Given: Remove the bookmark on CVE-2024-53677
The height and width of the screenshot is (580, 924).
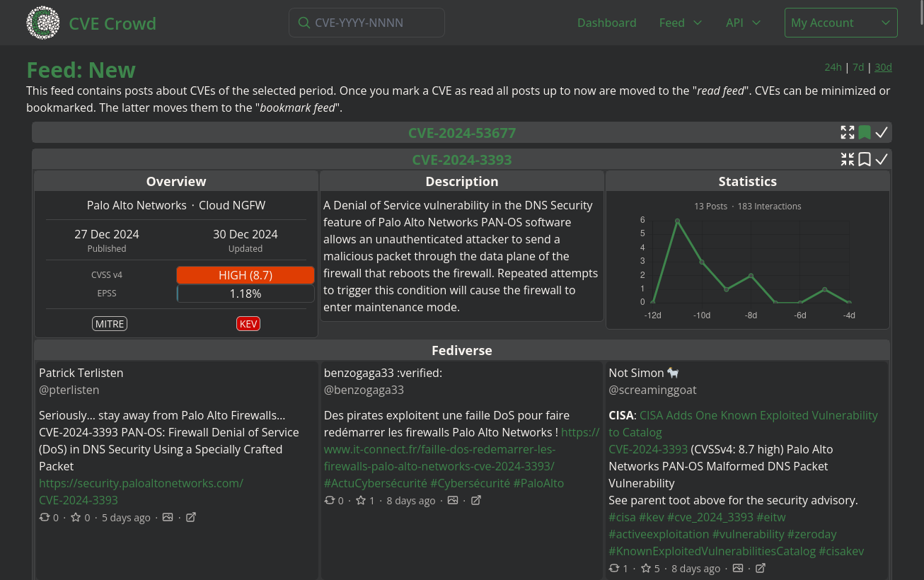Looking at the screenshot, I should (x=865, y=132).
